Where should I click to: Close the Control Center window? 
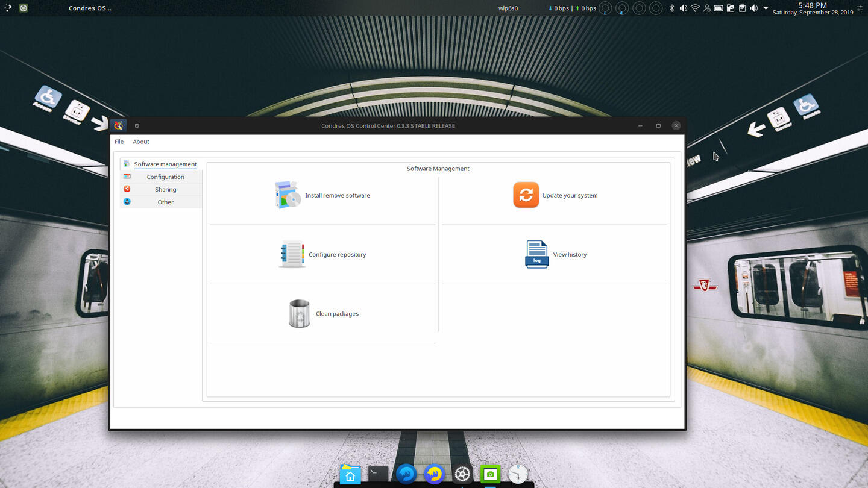[676, 126]
